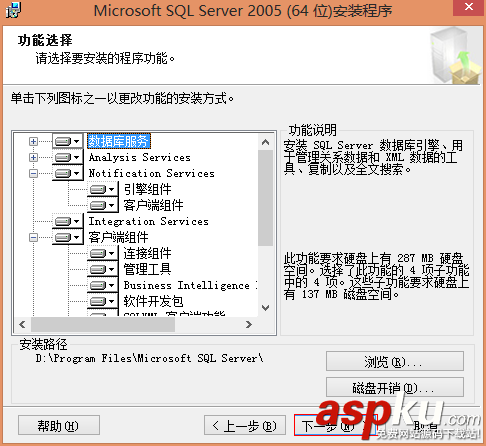The height and width of the screenshot is (446, 486).
Task: Click feature tree scroll-down arrow
Action: (265, 308)
